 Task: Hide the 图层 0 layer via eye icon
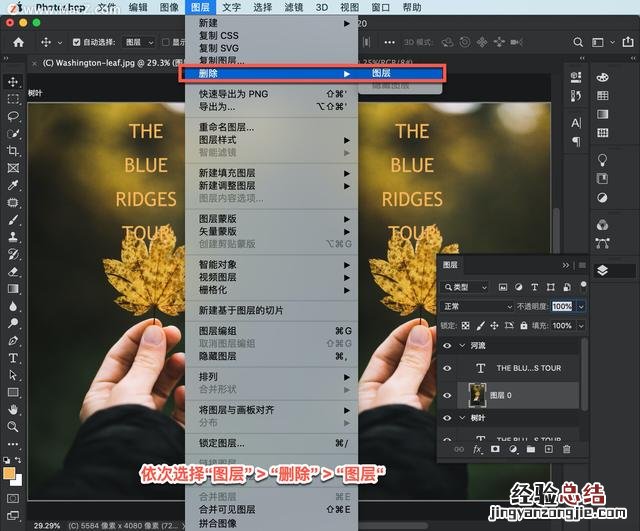point(447,395)
